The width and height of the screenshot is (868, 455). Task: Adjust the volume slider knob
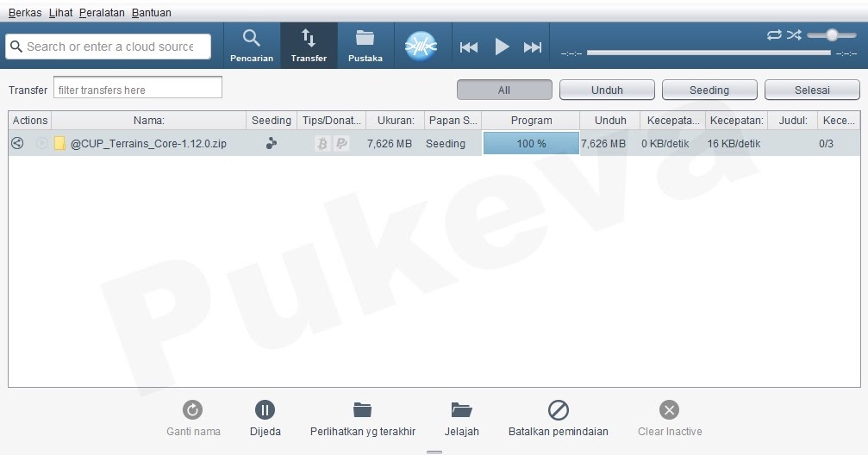(832, 34)
